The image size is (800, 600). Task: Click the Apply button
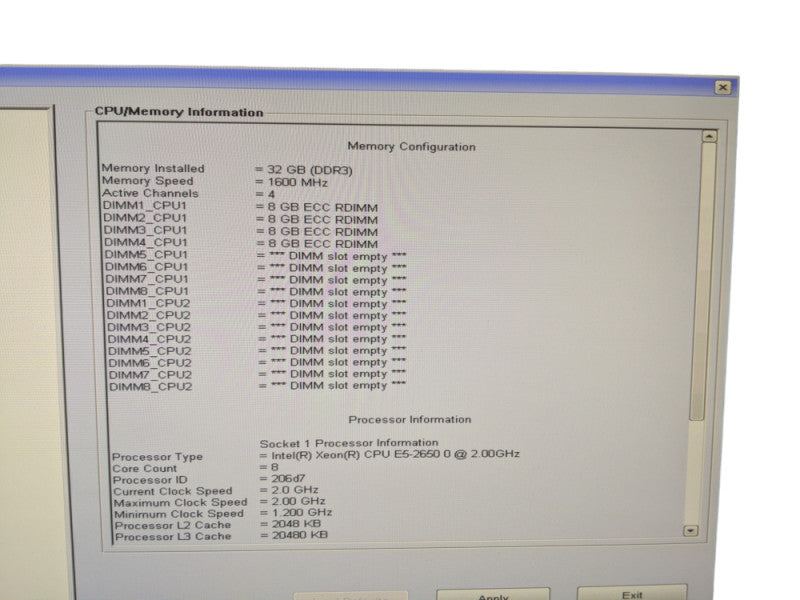click(493, 596)
